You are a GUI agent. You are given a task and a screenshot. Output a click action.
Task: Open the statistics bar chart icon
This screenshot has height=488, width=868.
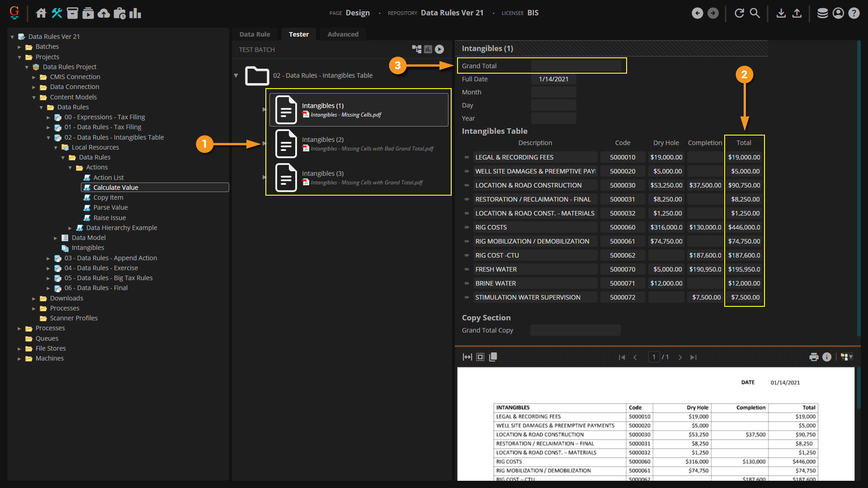pos(135,13)
